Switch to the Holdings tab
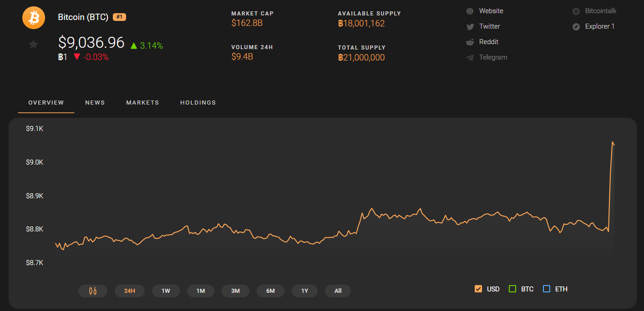644x311 pixels. tap(198, 103)
